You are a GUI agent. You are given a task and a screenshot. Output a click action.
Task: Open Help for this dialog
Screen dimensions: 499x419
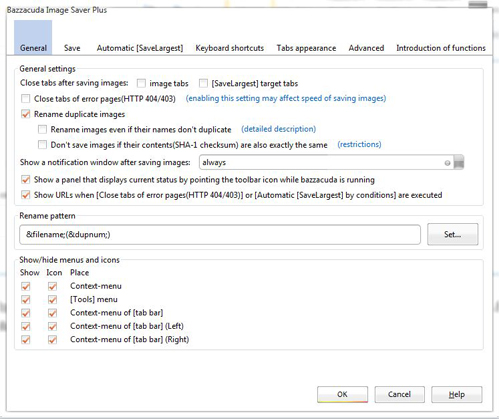click(x=457, y=394)
